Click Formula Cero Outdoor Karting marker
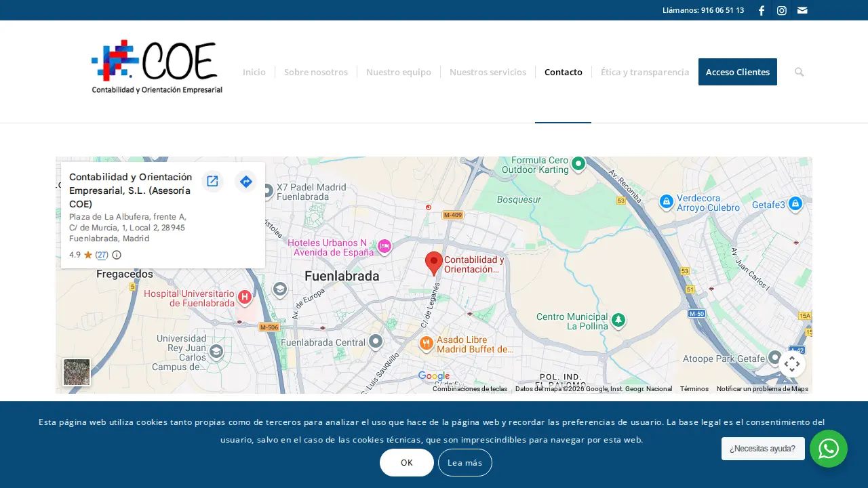The image size is (868, 488). 578,163
